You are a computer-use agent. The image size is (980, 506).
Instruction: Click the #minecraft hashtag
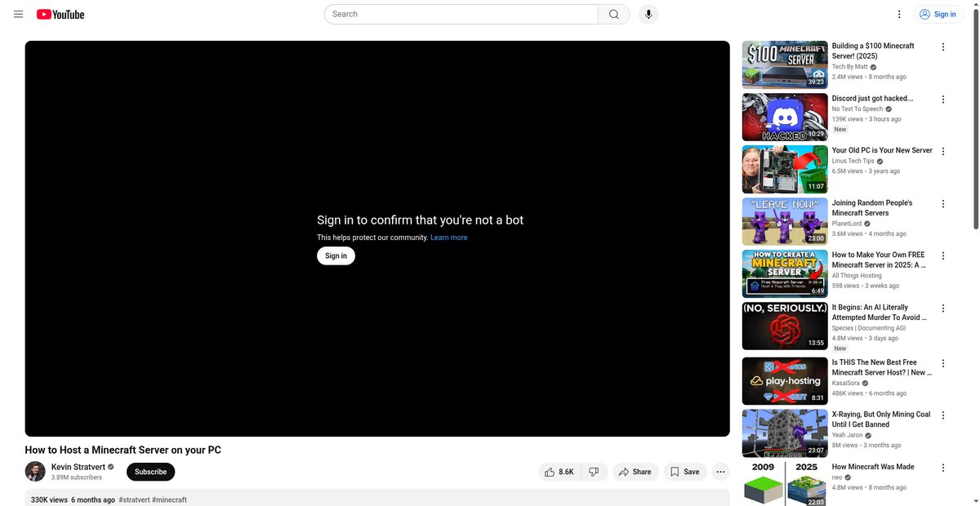(x=170, y=499)
